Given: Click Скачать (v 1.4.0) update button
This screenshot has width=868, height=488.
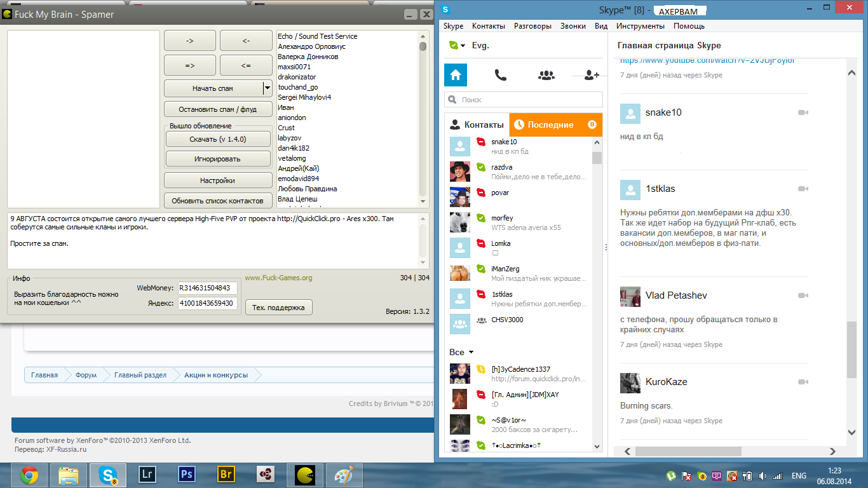Looking at the screenshot, I should [218, 139].
